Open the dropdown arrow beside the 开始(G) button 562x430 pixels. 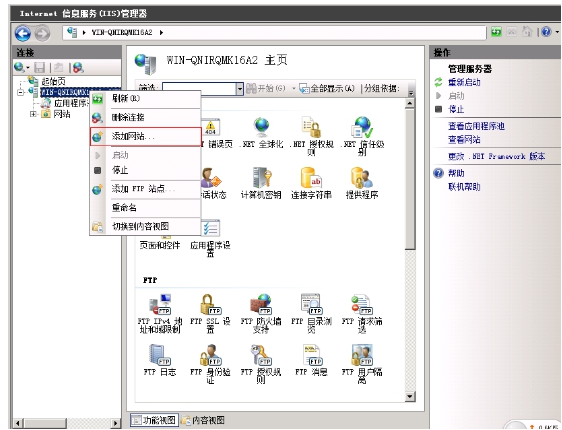pyautogui.click(x=293, y=89)
